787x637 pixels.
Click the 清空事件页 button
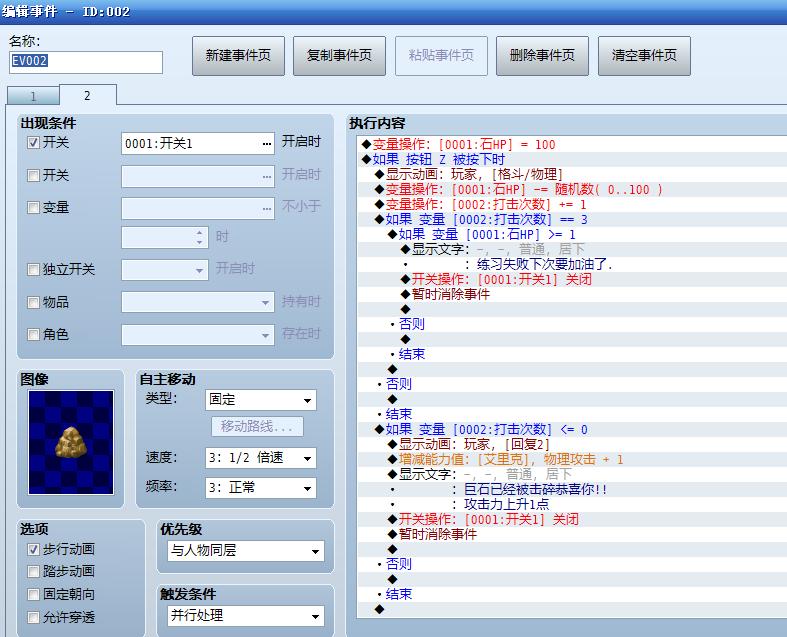coord(644,56)
